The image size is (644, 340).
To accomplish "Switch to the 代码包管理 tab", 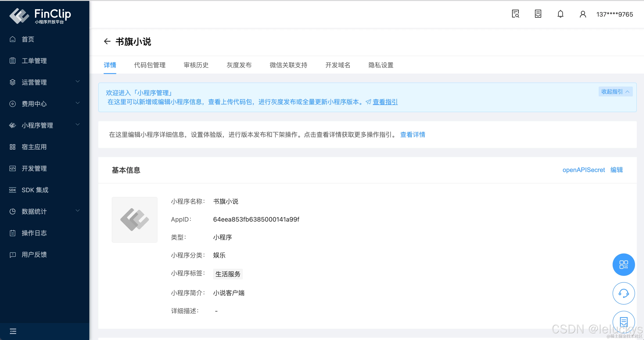I will coord(149,65).
